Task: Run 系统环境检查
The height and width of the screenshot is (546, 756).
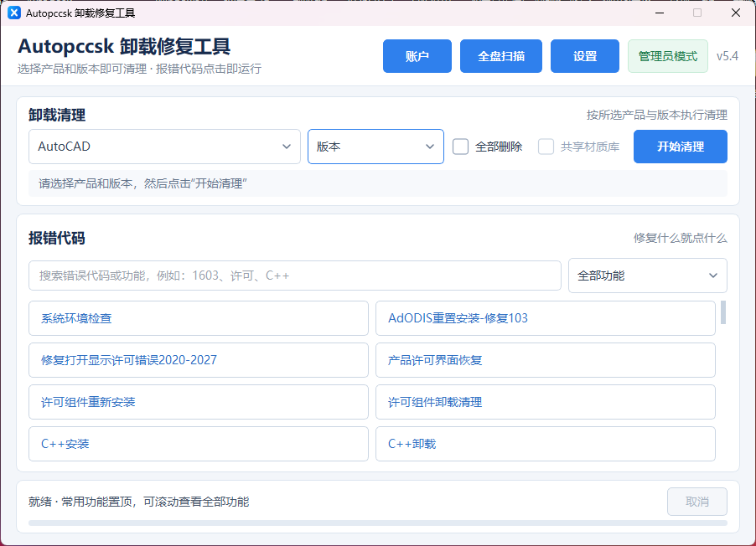Action: pos(198,318)
